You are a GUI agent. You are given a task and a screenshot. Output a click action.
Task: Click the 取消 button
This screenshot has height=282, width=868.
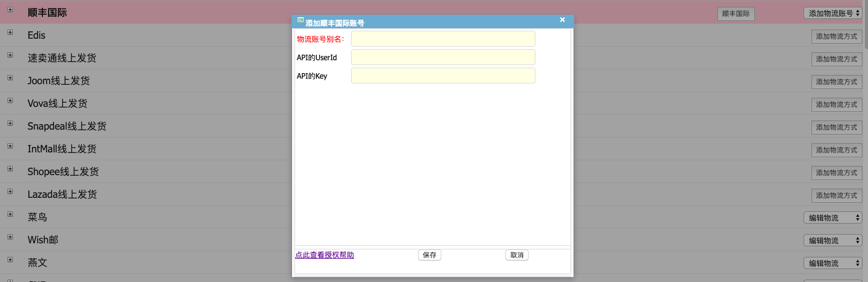click(x=517, y=255)
